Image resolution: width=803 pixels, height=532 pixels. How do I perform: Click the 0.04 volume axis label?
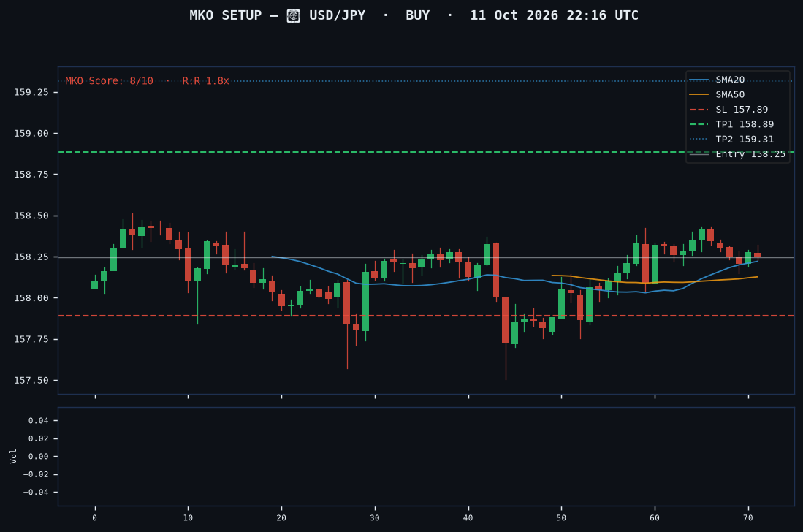point(39,421)
